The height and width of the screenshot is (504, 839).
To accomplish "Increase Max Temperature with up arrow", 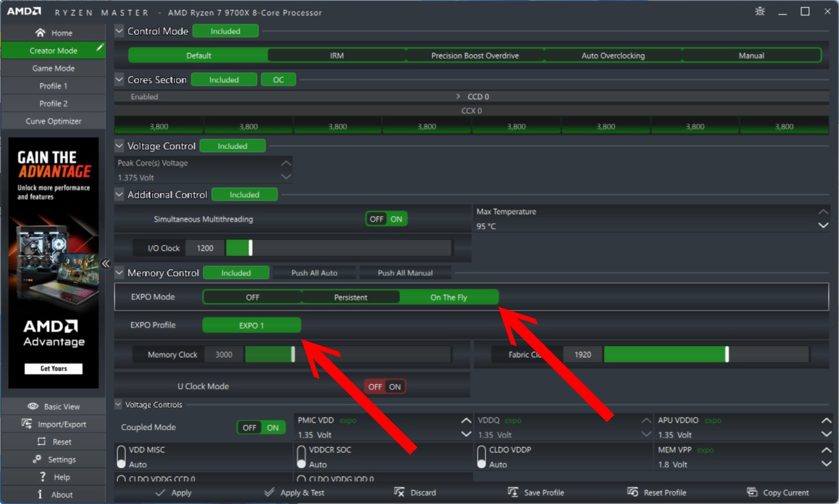I will click(823, 212).
